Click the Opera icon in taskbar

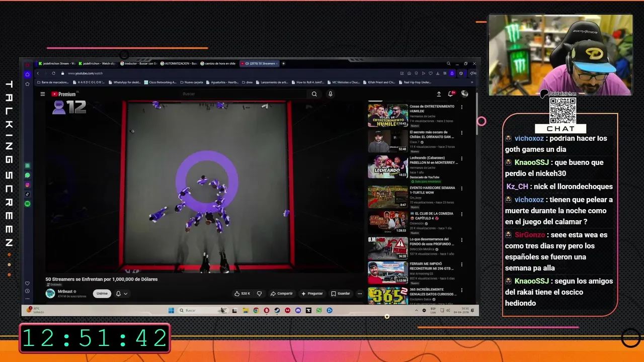[x=266, y=310]
